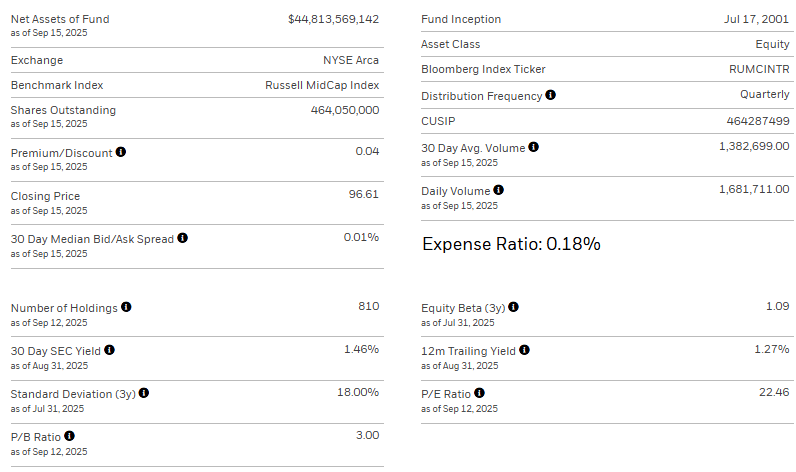Click the Net Assets of Fund value
The height and width of the screenshot is (472, 796).
tap(333, 19)
